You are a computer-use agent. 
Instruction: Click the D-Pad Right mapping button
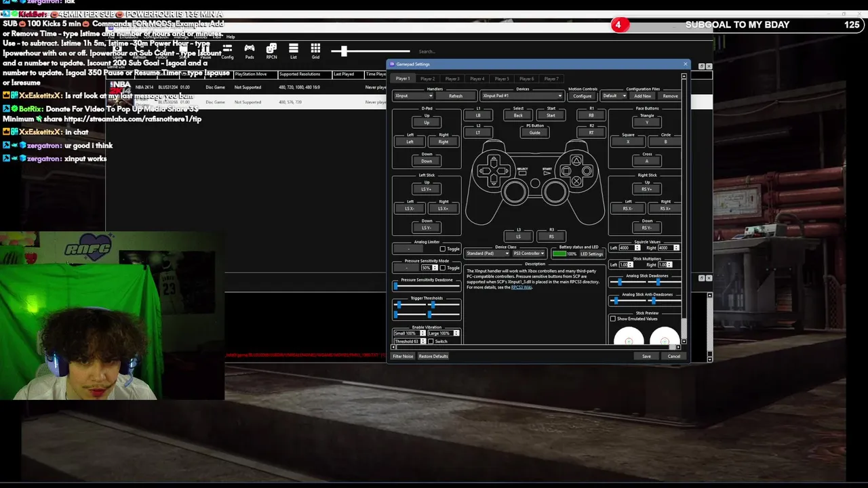[x=443, y=142]
